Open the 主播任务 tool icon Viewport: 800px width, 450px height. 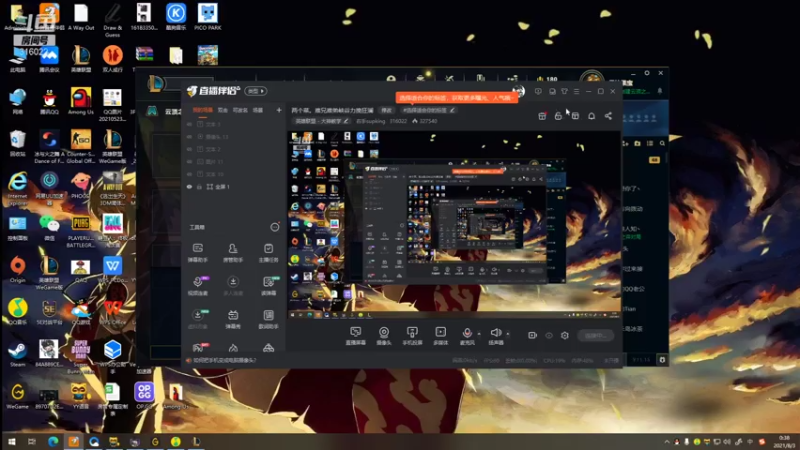click(x=268, y=253)
